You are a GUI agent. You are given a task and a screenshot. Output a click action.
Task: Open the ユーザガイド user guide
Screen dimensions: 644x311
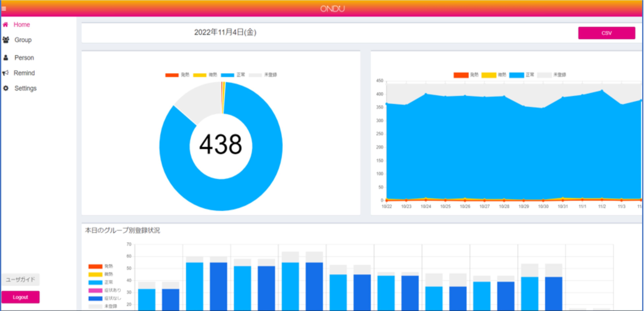point(20,279)
